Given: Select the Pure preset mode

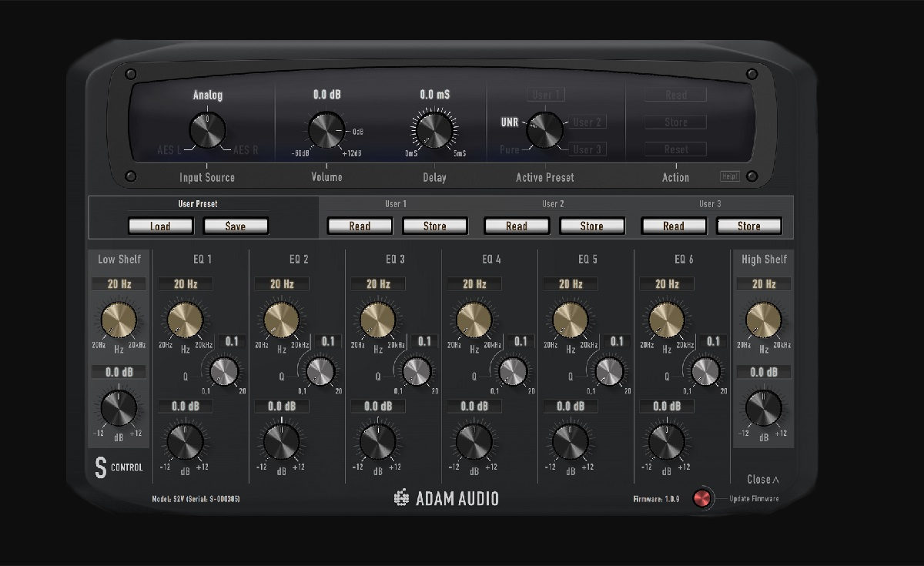Looking at the screenshot, I should [x=510, y=149].
